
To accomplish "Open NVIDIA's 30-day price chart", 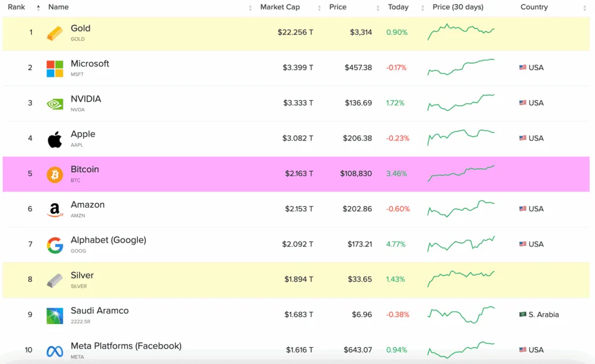I will (461, 102).
